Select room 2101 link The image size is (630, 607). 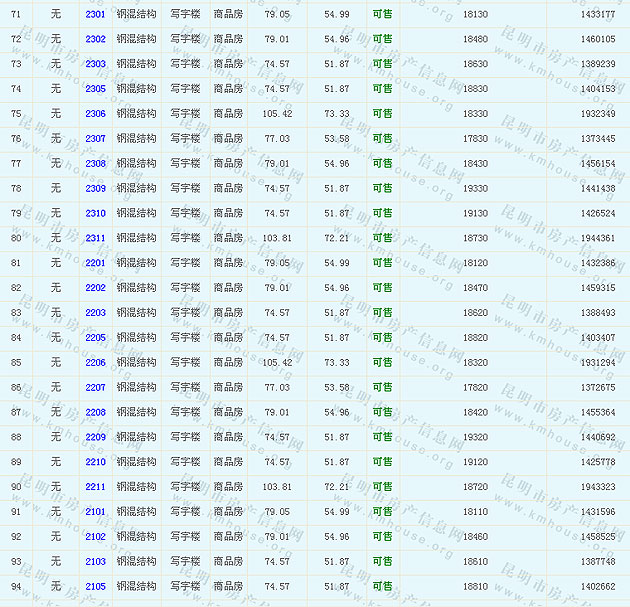click(95, 512)
